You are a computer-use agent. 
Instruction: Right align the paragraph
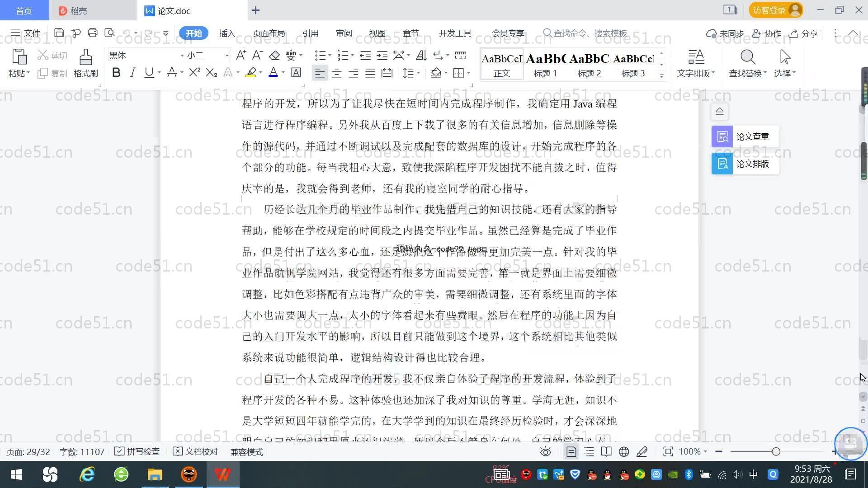(x=353, y=73)
